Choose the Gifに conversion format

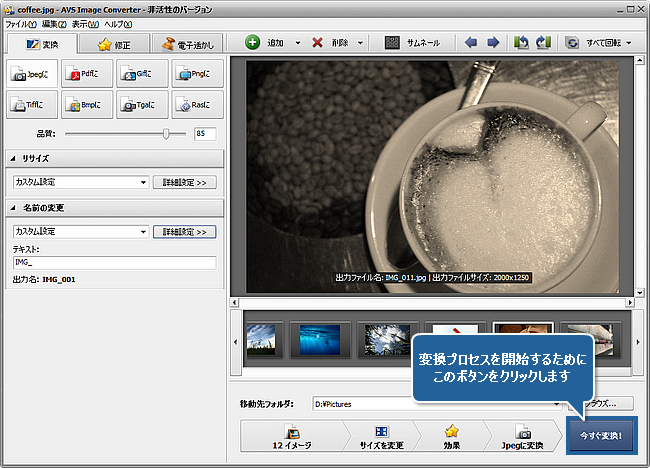(x=142, y=74)
